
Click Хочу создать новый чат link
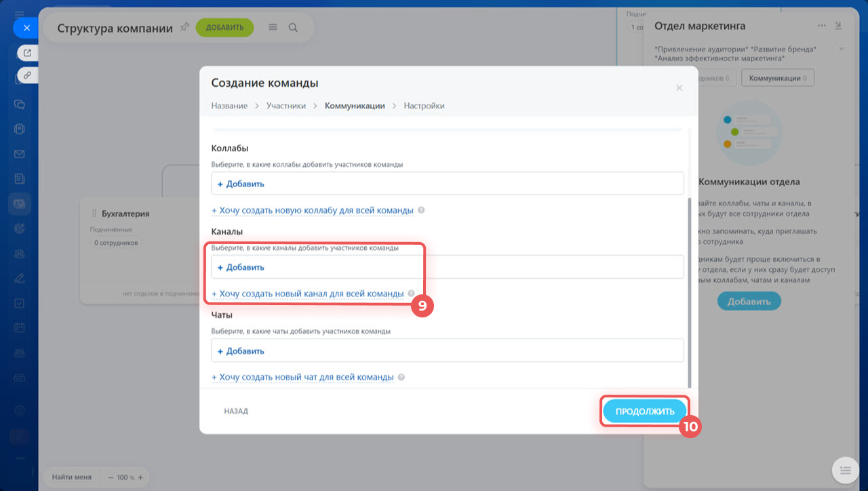tap(302, 377)
